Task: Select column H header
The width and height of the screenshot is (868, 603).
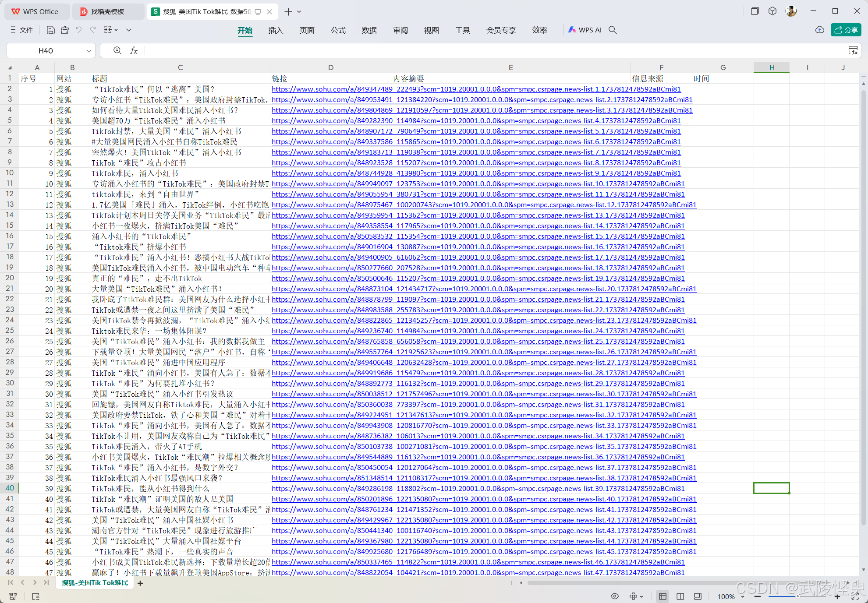Action: coord(772,67)
